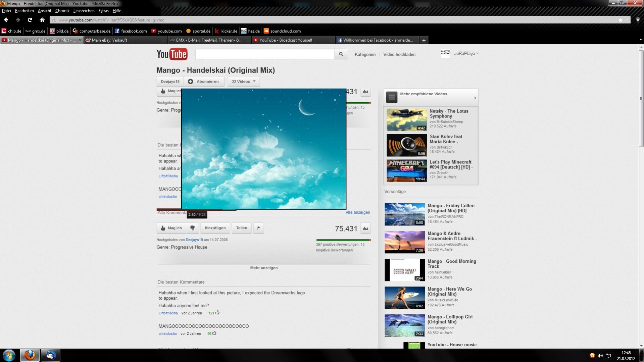Click the volume speaker tray icon
This screenshot has height=362, width=644.
pyautogui.click(x=600, y=356)
